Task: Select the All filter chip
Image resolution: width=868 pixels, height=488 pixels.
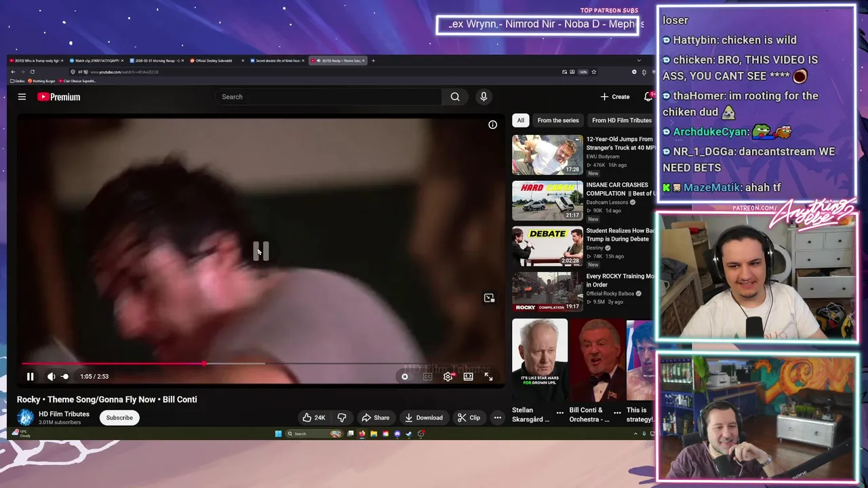Action: click(x=520, y=121)
